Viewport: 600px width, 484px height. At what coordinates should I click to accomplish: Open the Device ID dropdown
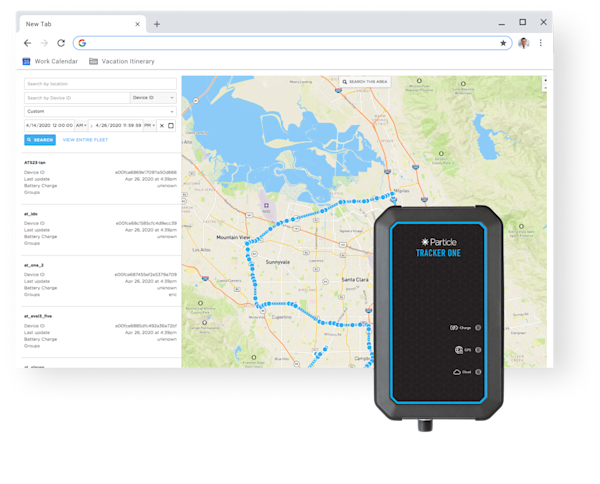[x=153, y=98]
